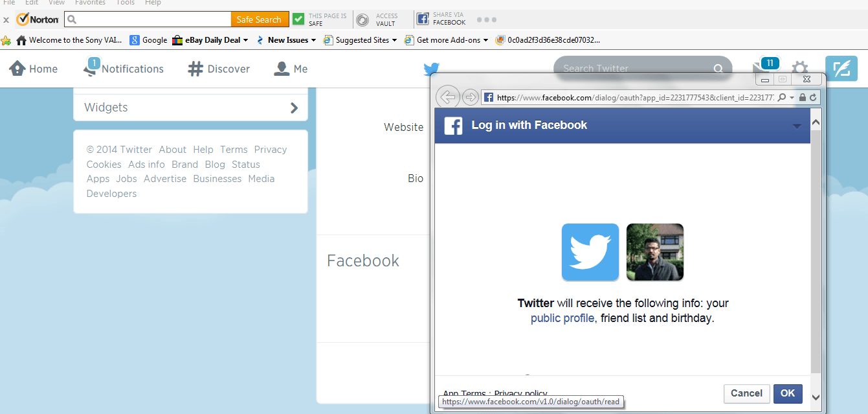Open the About footer link
The height and width of the screenshot is (414, 868).
(173, 150)
